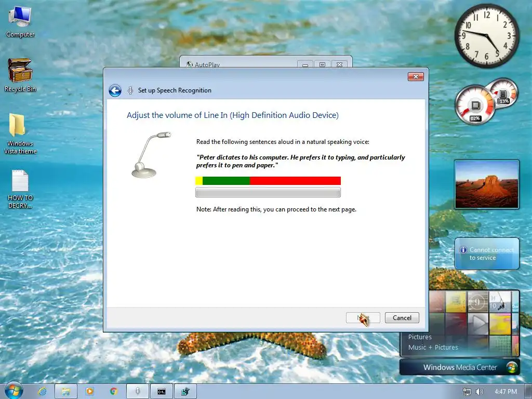The height and width of the screenshot is (399, 532).
Task: Switch to the Command Prompt taskbar button
Action: 162,391
